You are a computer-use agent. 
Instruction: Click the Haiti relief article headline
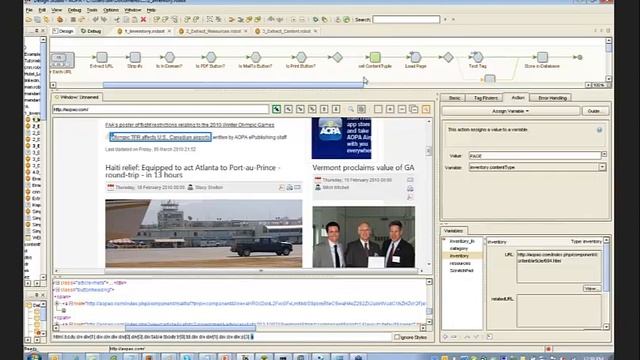pyautogui.click(x=193, y=171)
